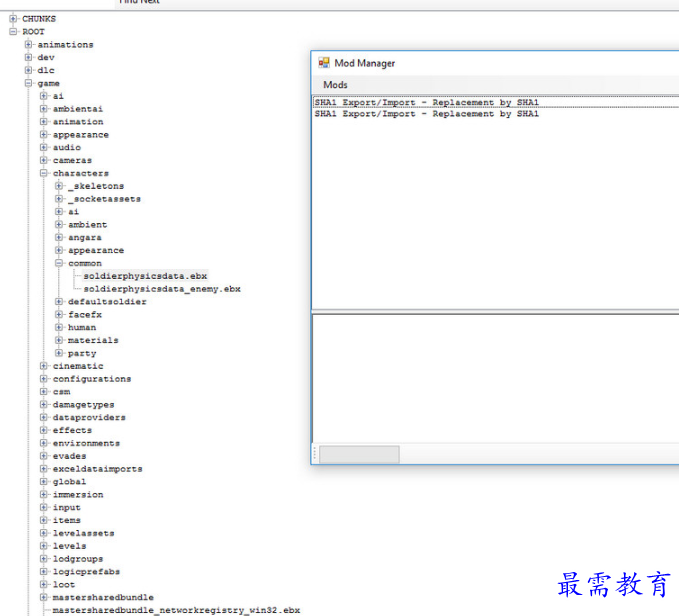This screenshot has height=616, width=679.
Task: Select the levelassets folder label
Action: 84,533
